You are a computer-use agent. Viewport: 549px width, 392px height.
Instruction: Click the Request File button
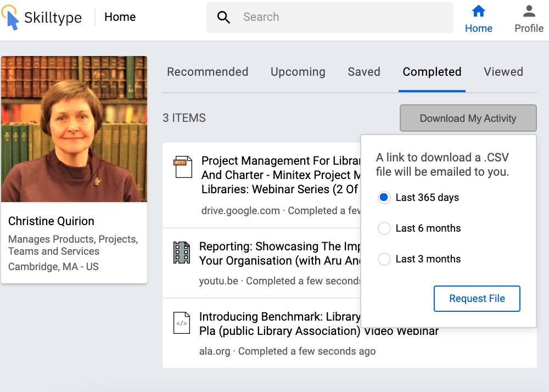477,299
